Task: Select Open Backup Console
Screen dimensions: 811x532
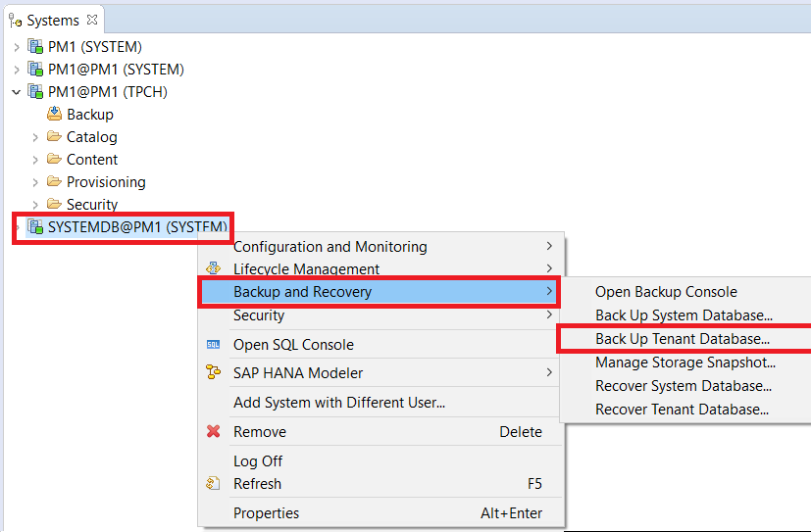Action: pyautogui.click(x=686, y=292)
